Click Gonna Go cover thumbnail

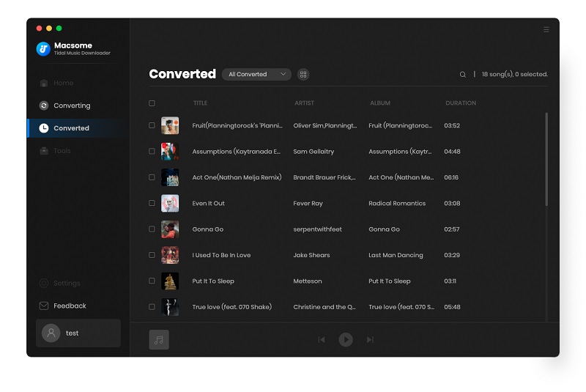pyautogui.click(x=170, y=229)
